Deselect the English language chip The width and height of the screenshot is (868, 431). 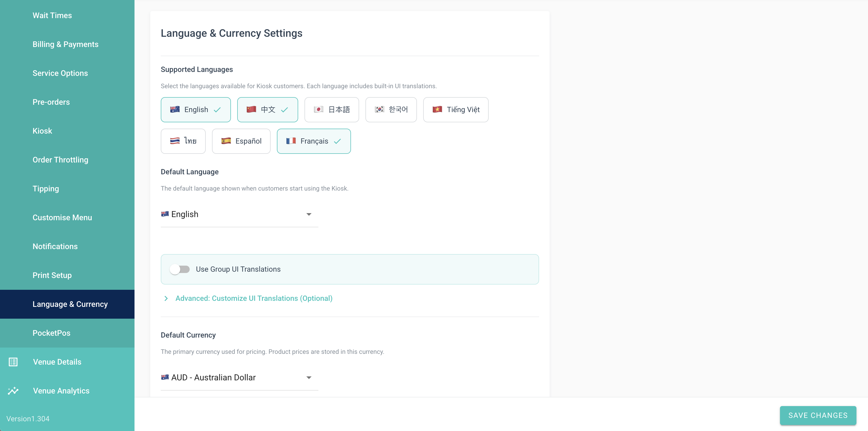pos(195,110)
